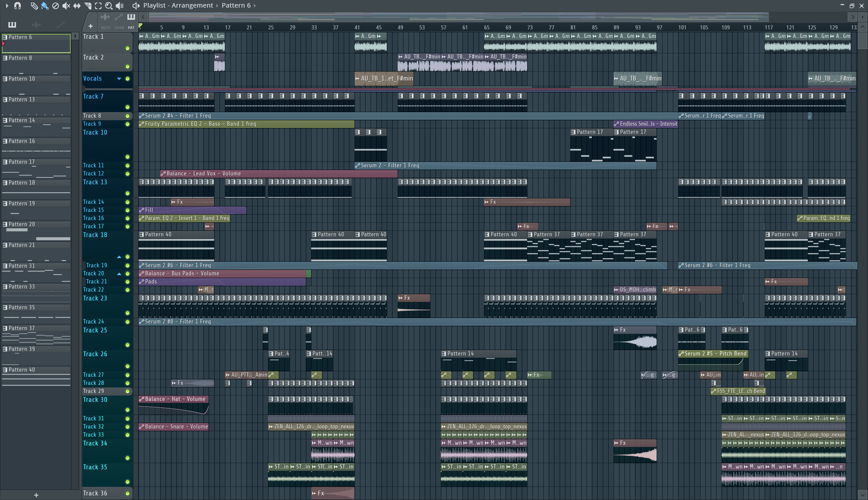Screen dimensions: 868x500
Task: Click the speaker icon beside Playlist title
Action: pos(136,6)
